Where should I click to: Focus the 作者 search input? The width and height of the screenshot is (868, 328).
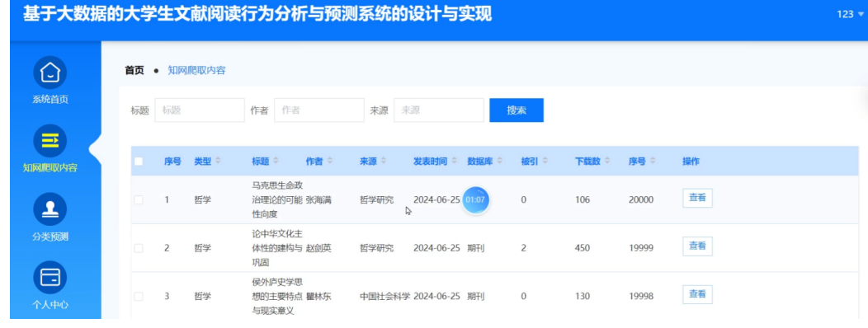pyautogui.click(x=319, y=110)
